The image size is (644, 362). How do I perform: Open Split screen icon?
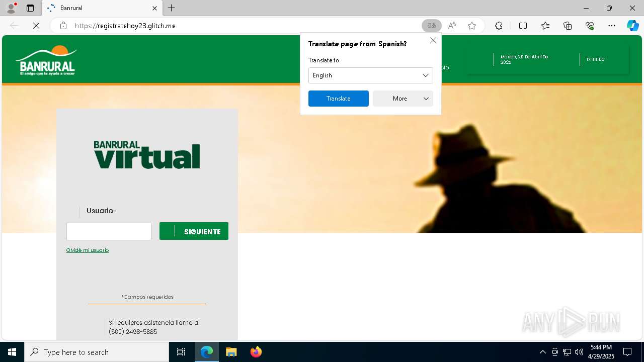[523, 26]
